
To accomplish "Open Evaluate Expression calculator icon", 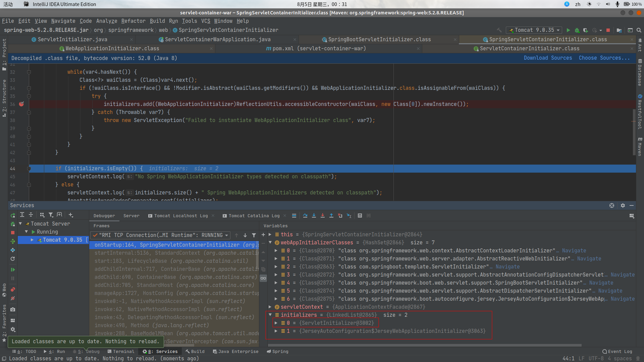I will (360, 216).
